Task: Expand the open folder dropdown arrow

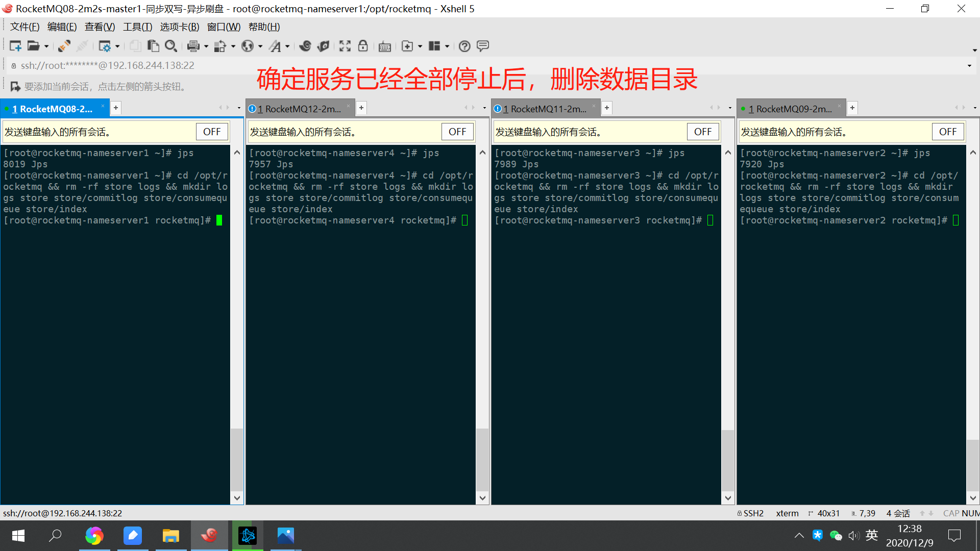Action: point(46,46)
